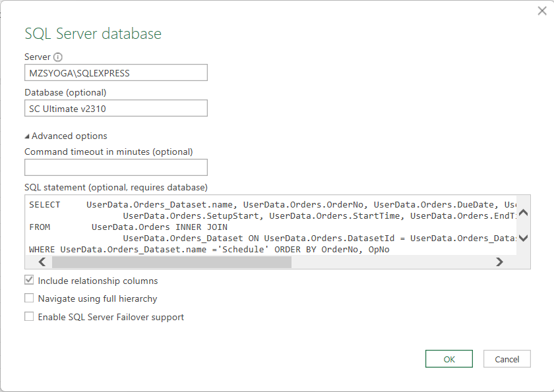Focus the Command timeout in minutes field
The image size is (554, 392).
[116, 167]
